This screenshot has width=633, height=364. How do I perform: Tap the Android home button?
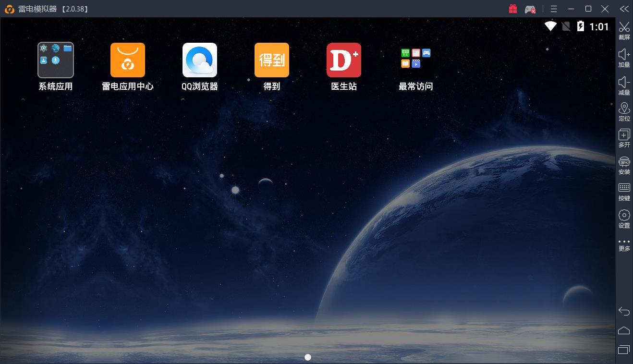pos(624,330)
